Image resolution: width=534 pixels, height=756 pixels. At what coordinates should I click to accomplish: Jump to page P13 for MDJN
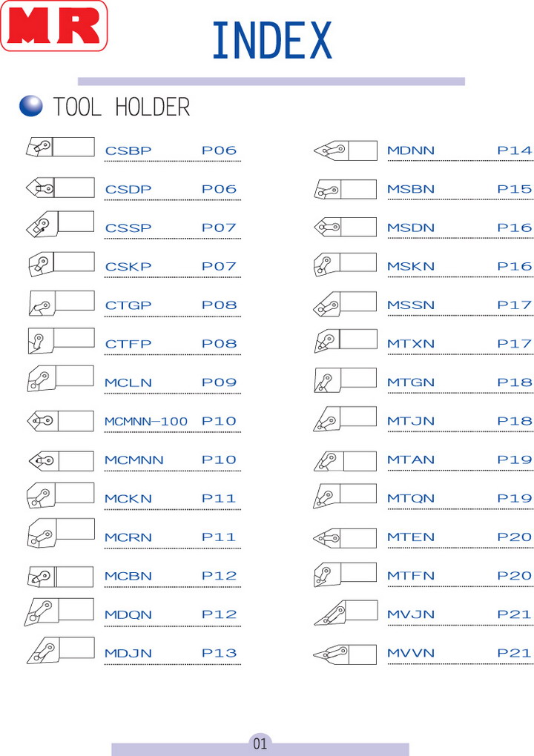coord(220,654)
